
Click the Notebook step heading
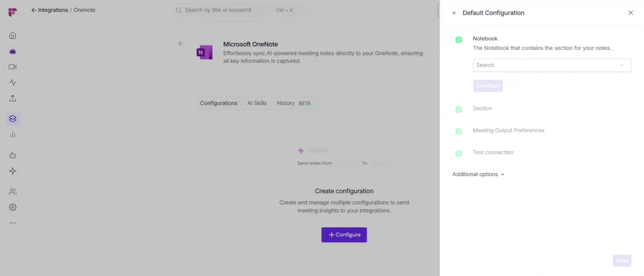point(485,39)
